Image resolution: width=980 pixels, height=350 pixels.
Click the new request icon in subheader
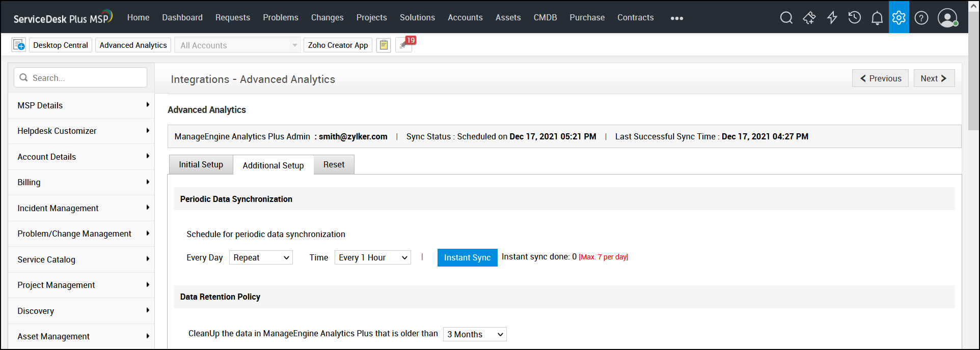(x=19, y=45)
